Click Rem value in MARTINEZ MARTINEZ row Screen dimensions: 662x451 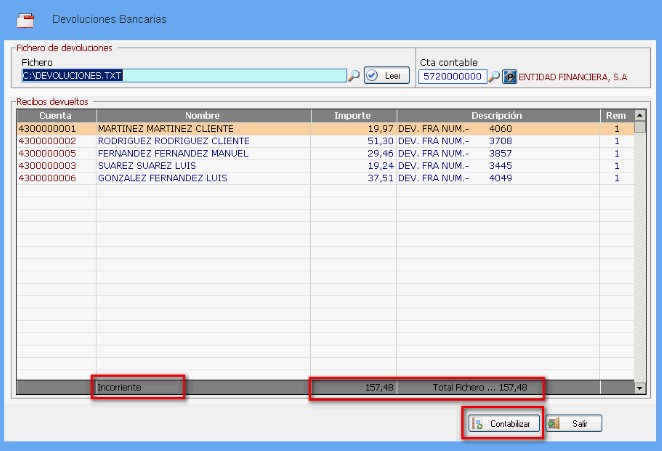pyautogui.click(x=617, y=128)
